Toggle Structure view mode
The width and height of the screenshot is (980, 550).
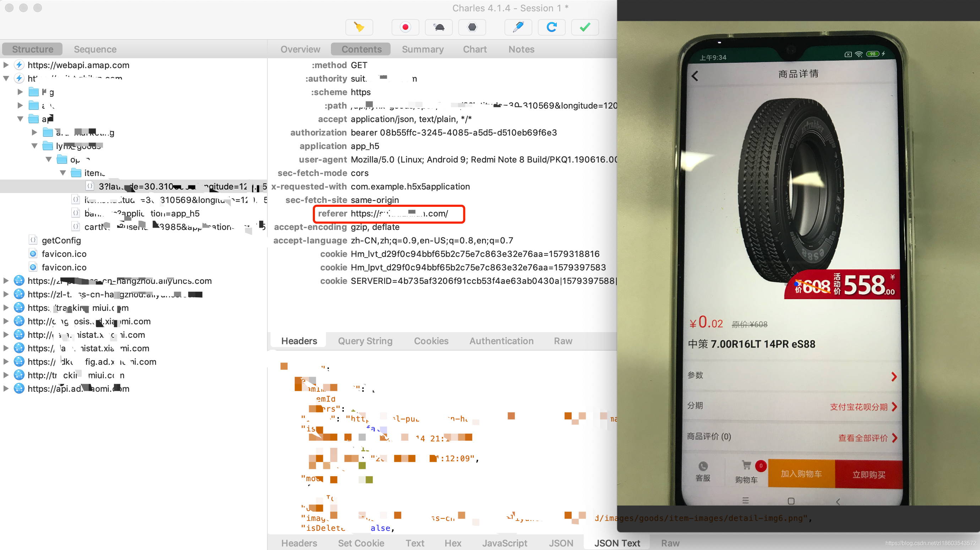(x=32, y=48)
